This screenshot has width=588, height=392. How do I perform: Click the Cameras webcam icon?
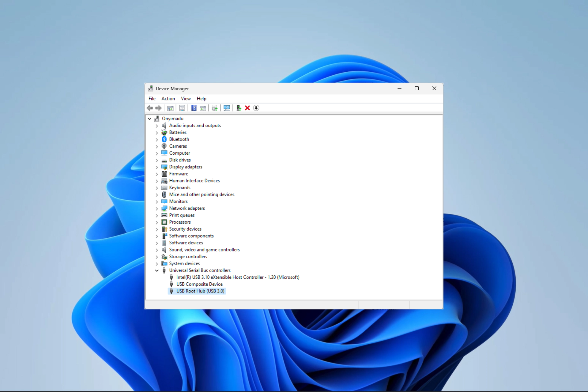coord(164,146)
